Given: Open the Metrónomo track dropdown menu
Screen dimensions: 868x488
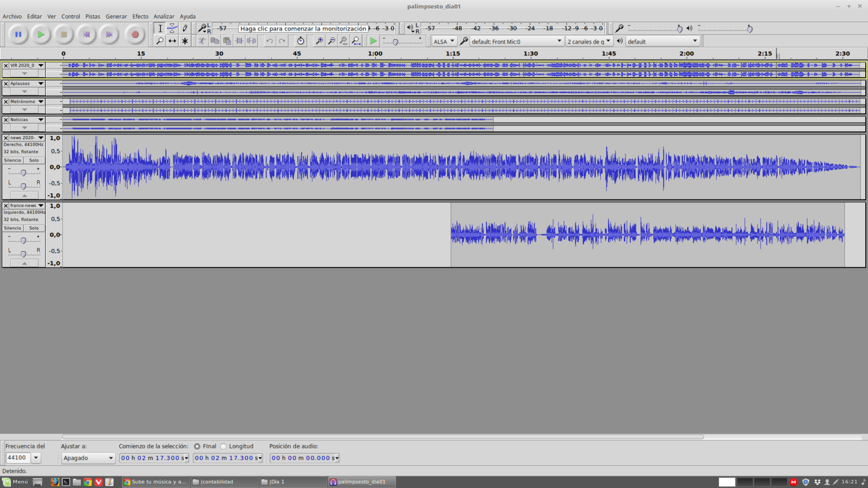Looking at the screenshot, I should [x=41, y=102].
